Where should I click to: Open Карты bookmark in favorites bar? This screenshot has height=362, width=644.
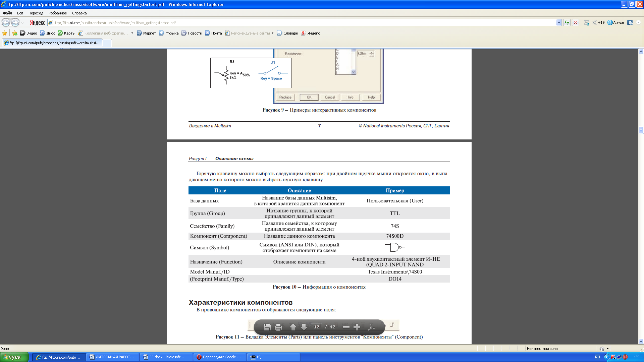(x=66, y=33)
